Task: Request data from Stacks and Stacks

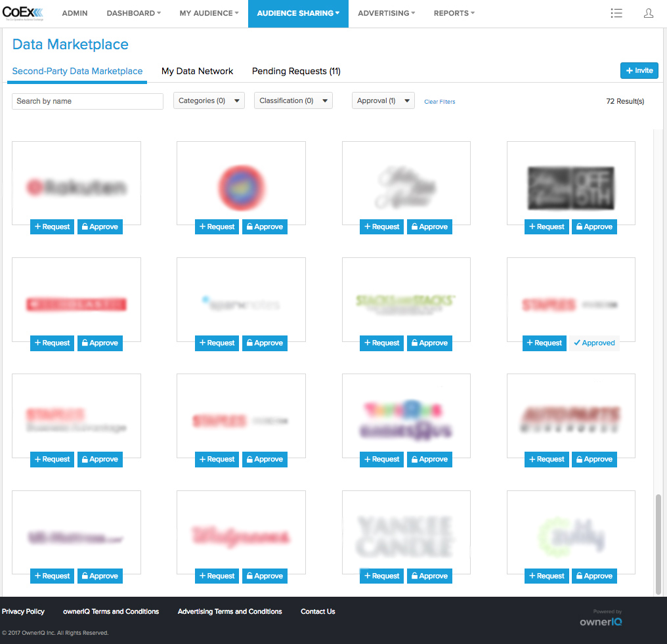Action: point(381,343)
